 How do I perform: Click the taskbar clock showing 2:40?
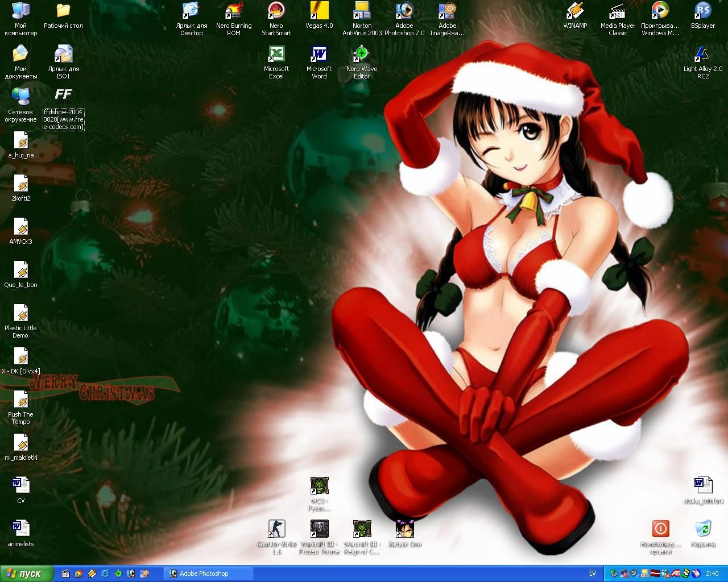pyautogui.click(x=712, y=573)
